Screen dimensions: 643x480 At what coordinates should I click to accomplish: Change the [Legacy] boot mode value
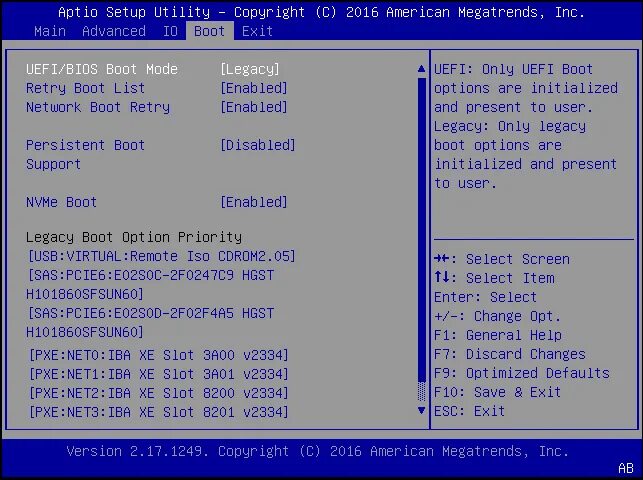click(250, 69)
